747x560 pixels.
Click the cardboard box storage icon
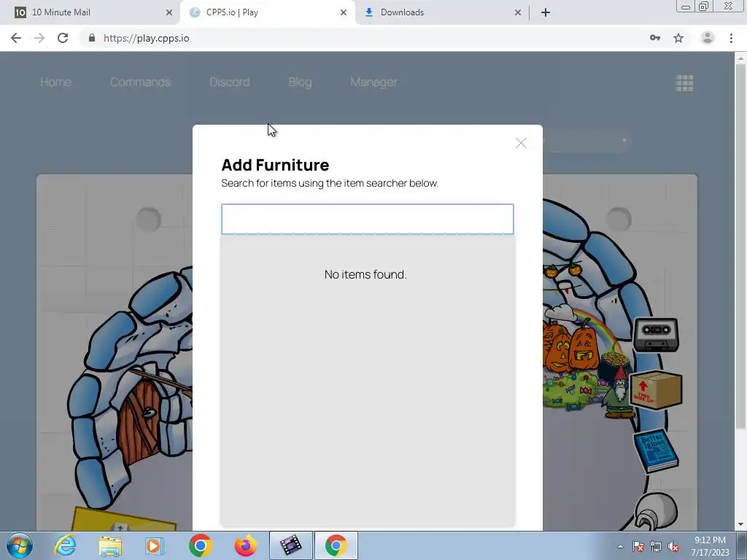(656, 389)
